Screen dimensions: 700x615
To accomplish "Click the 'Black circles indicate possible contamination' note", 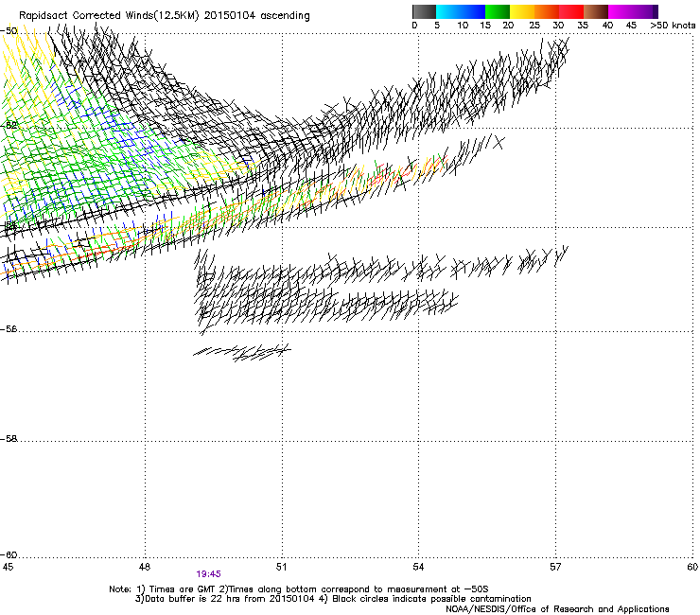I will tap(431, 599).
